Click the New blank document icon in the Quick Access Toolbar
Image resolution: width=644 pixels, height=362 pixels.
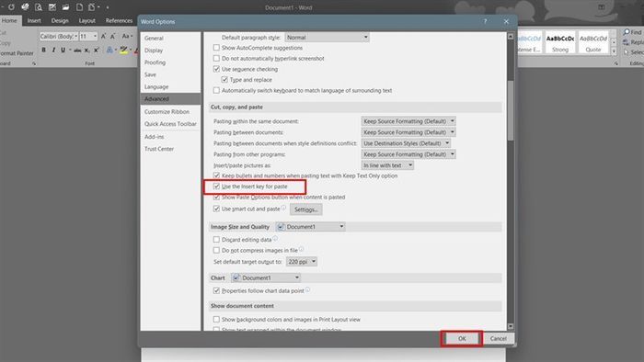pos(79,7)
